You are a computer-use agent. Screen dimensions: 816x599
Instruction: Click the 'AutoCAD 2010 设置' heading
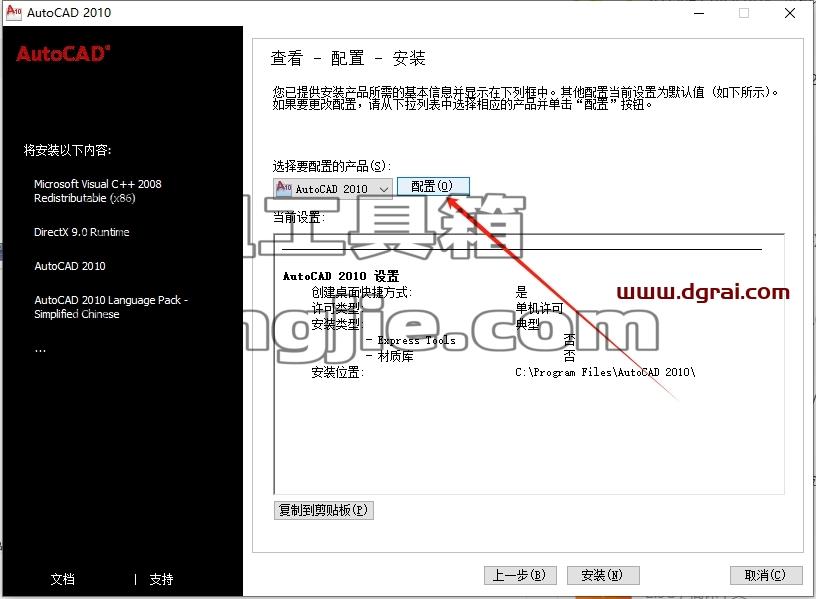coord(341,276)
